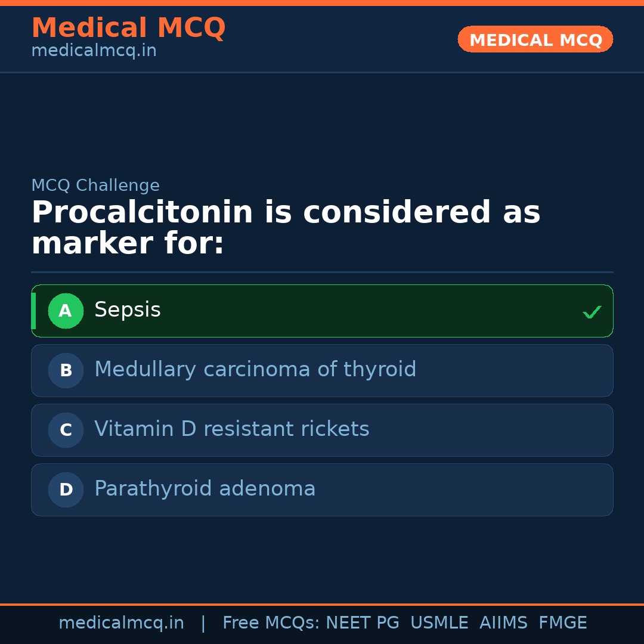Click the orange MEDICAL MCQ badge

[x=535, y=39]
